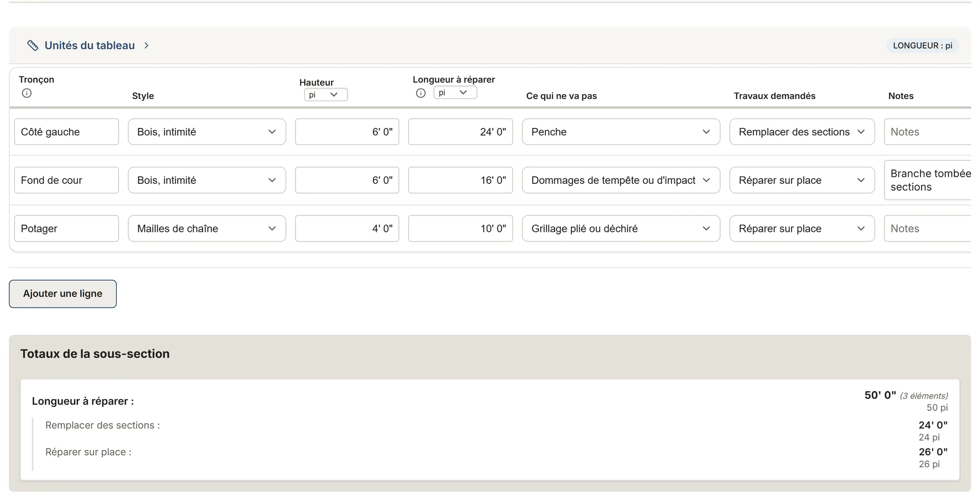
Task: Click the Notes field for Côté gauche
Action: click(928, 132)
